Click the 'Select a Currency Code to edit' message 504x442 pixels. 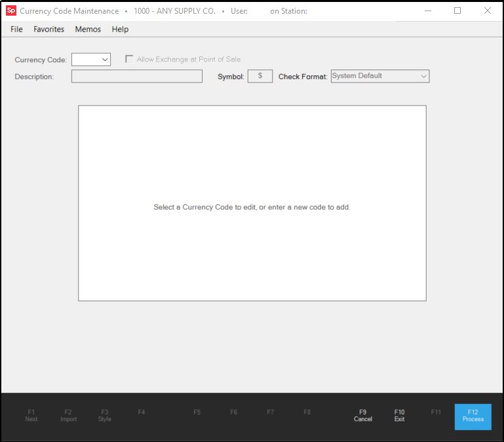[x=252, y=207]
